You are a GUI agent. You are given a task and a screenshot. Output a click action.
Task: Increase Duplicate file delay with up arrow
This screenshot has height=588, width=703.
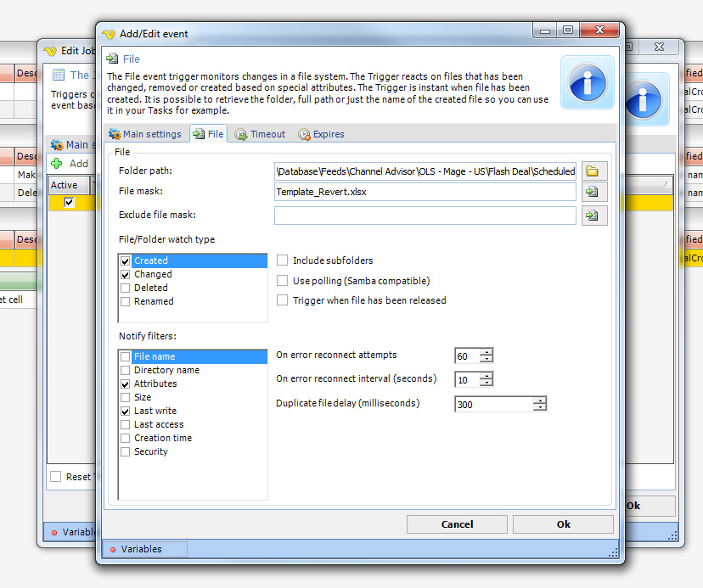[540, 400]
